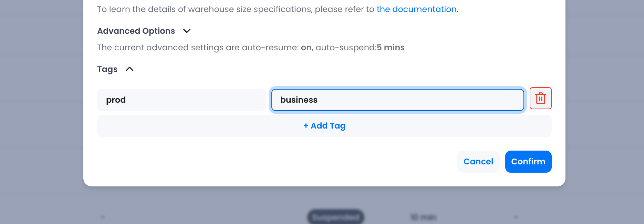This screenshot has width=644, height=224.
Task: Cancel the warehouse dialog
Action: pyautogui.click(x=478, y=162)
